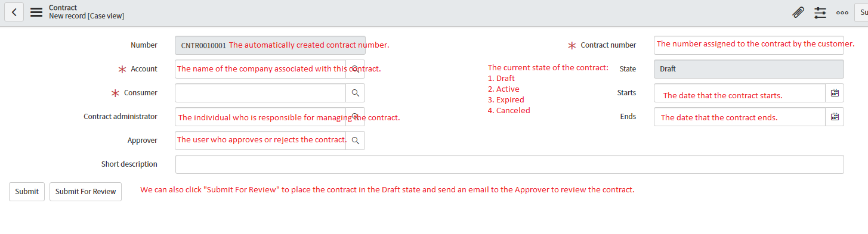Open the personalize form sliders icon

click(x=820, y=12)
